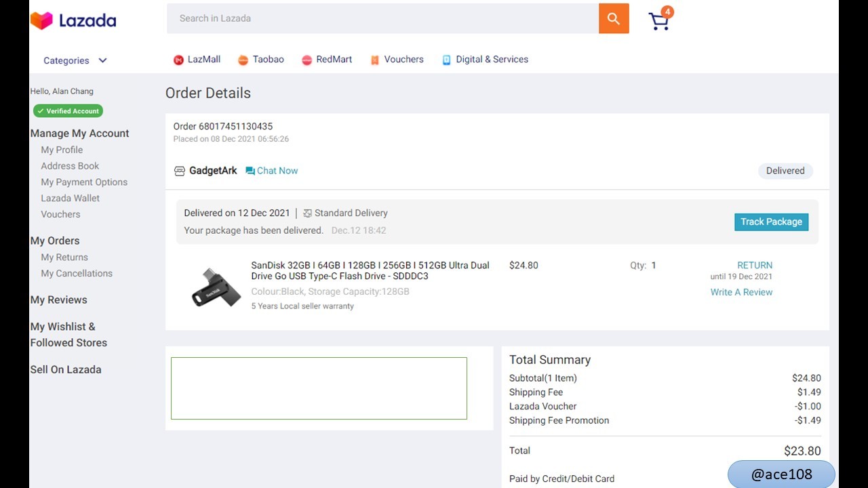Screen dimensions: 868x488
Task: Click the Search in Lazada field
Action: (x=382, y=18)
